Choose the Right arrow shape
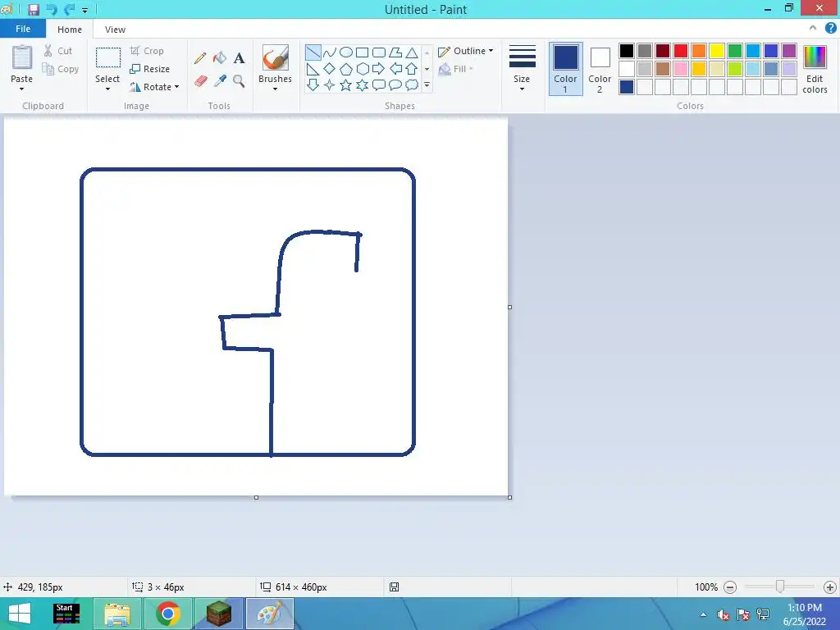This screenshot has height=630, width=840. point(378,69)
